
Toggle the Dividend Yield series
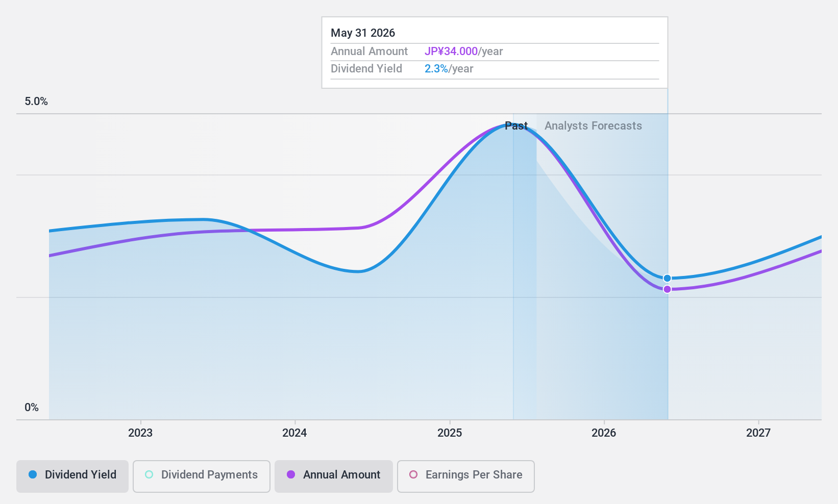pyautogui.click(x=72, y=476)
